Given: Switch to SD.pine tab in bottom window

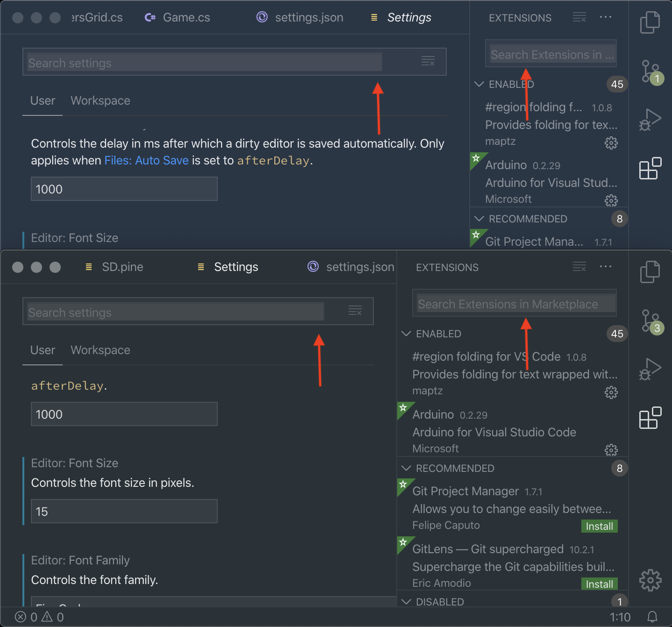Looking at the screenshot, I should pos(115,267).
